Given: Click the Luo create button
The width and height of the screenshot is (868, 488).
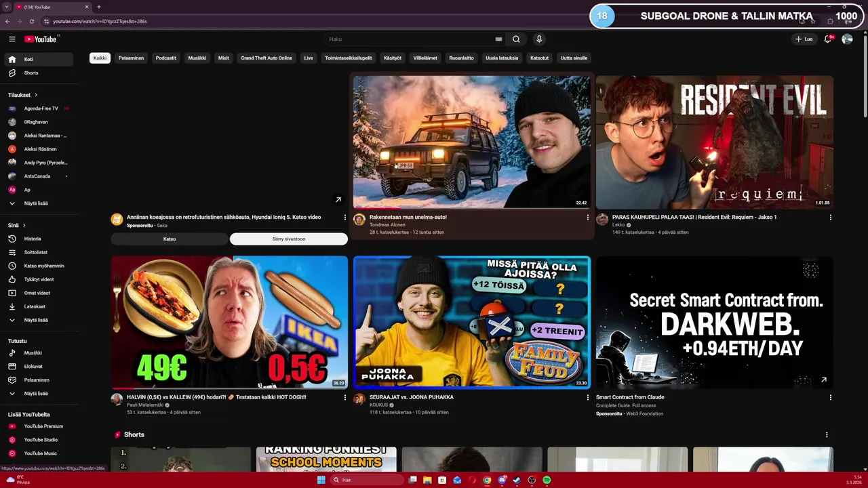Looking at the screenshot, I should click(x=804, y=39).
